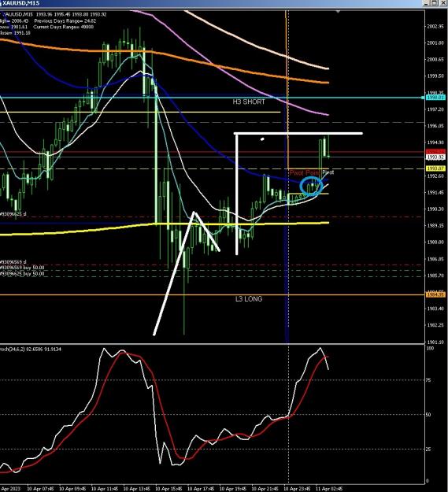Click the Stoch(34,6,2) indicator label

coord(31,349)
